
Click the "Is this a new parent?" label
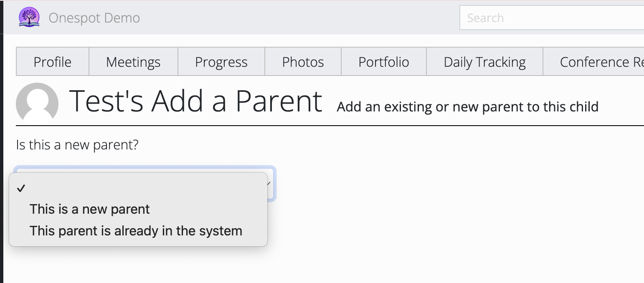pyautogui.click(x=77, y=145)
